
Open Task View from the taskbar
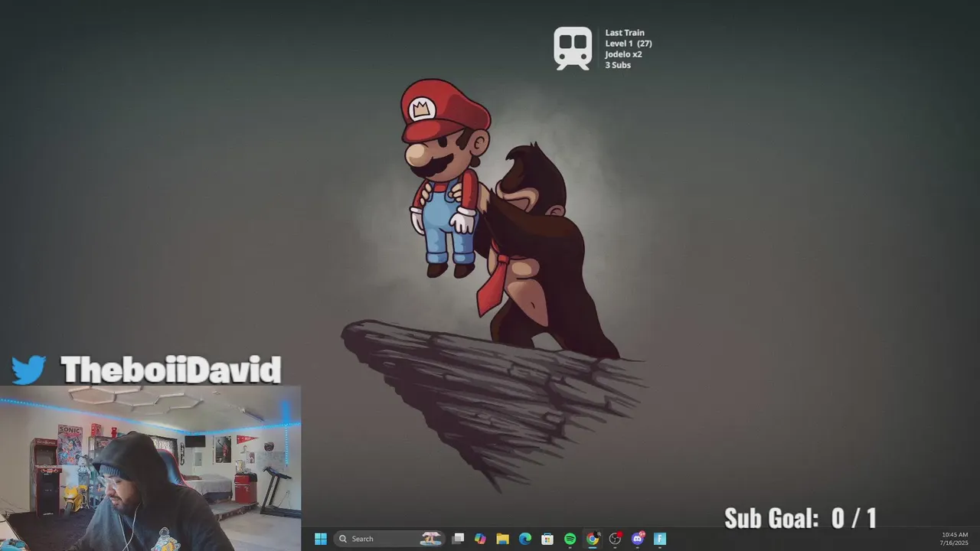458,539
